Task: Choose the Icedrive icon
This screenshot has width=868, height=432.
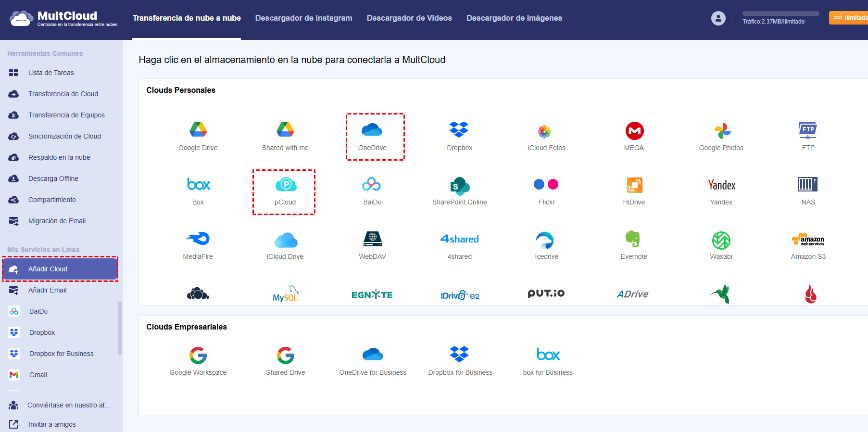Action: 545,240
